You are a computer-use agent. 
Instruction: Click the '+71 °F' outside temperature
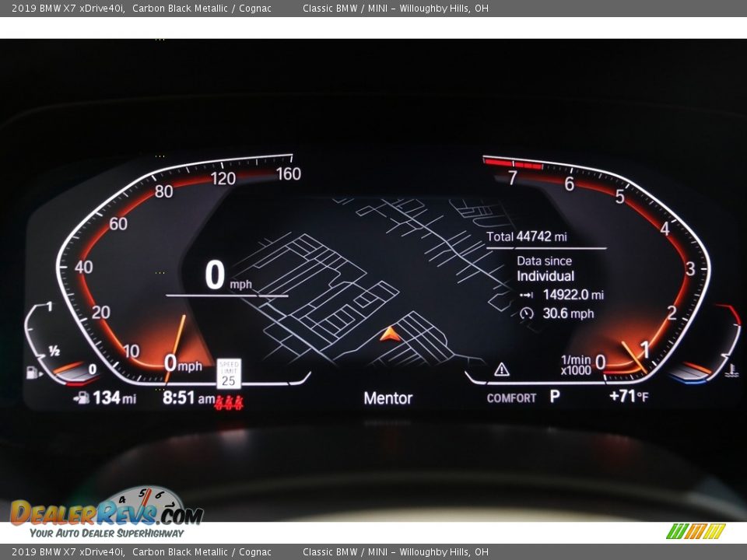pyautogui.click(x=629, y=396)
